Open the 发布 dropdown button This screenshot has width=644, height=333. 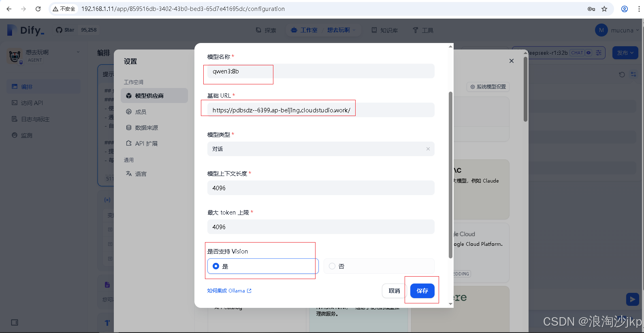click(625, 53)
